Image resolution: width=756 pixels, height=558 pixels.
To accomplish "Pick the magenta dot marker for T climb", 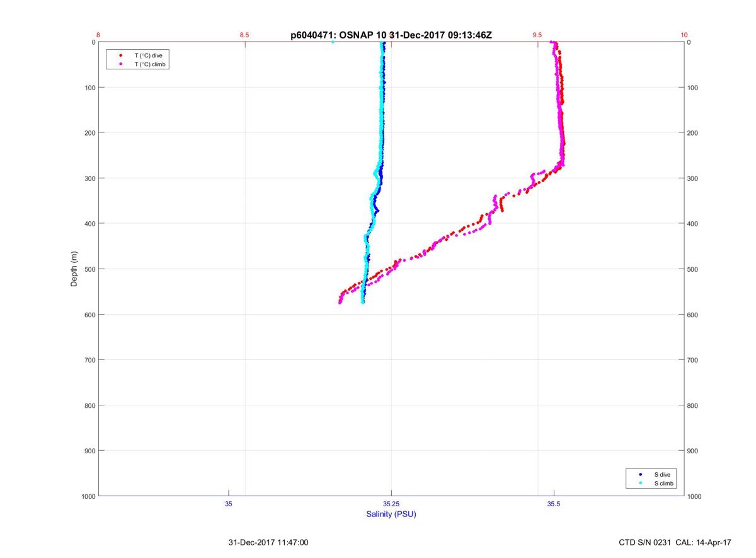I will pos(120,64).
